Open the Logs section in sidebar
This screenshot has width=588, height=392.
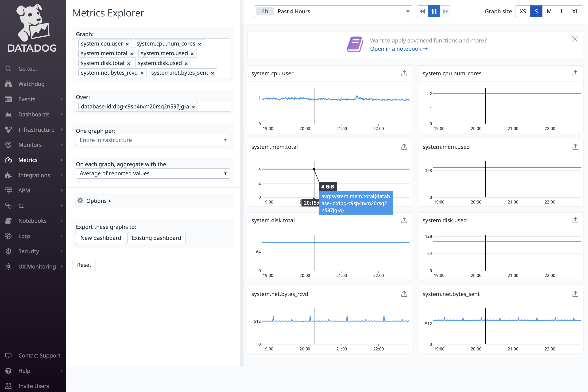(x=24, y=236)
